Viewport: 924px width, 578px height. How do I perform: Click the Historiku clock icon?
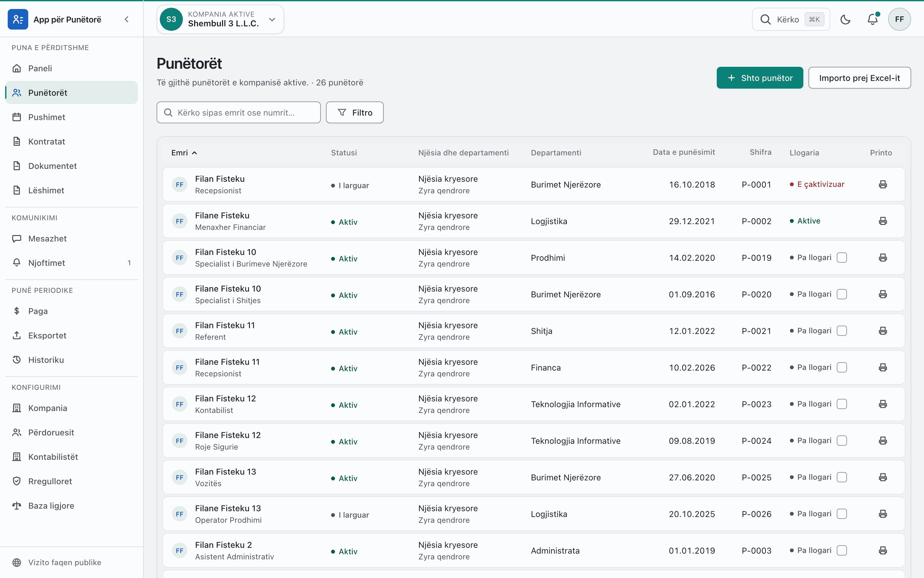tap(17, 360)
